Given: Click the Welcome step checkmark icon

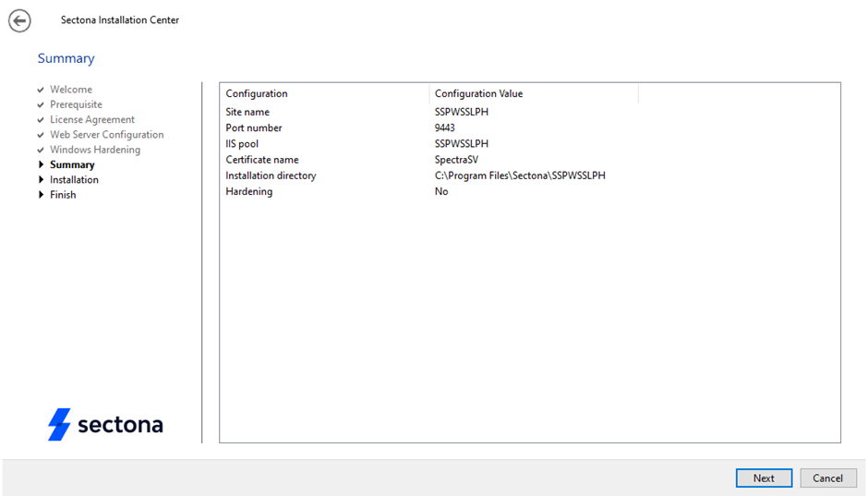Looking at the screenshot, I should (41, 90).
